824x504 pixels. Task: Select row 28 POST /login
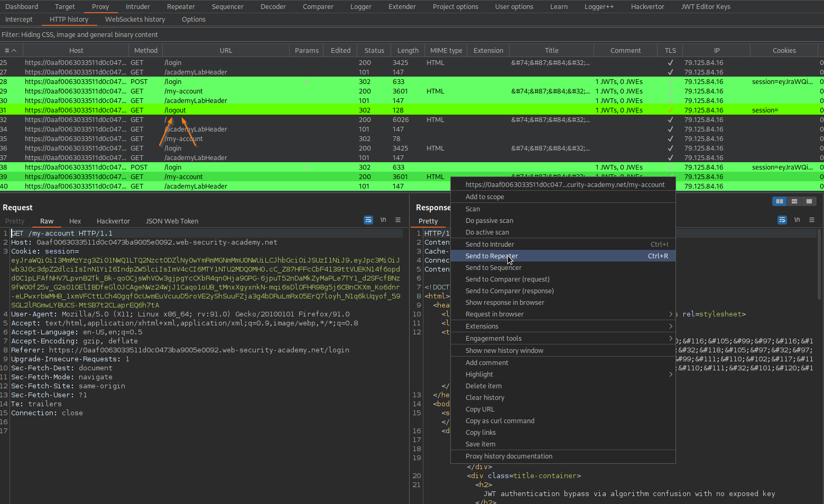(x=412, y=82)
